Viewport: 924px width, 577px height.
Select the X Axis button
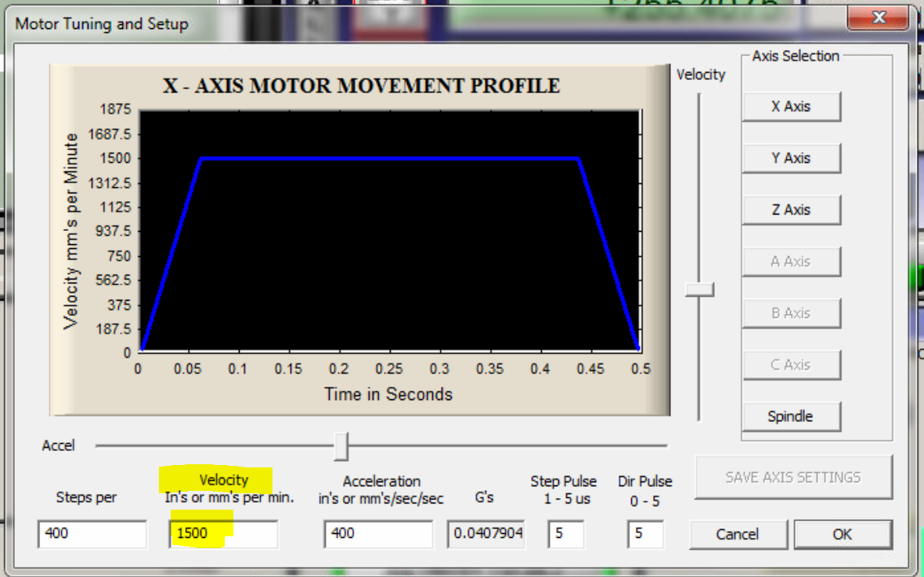coord(791,106)
